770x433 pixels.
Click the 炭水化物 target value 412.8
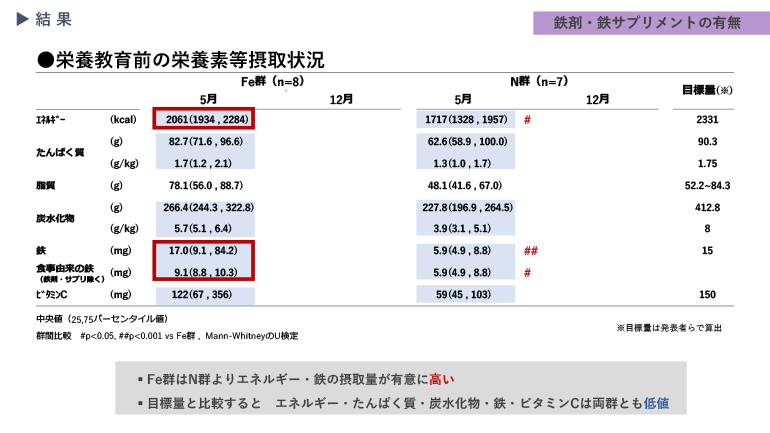[x=707, y=207]
